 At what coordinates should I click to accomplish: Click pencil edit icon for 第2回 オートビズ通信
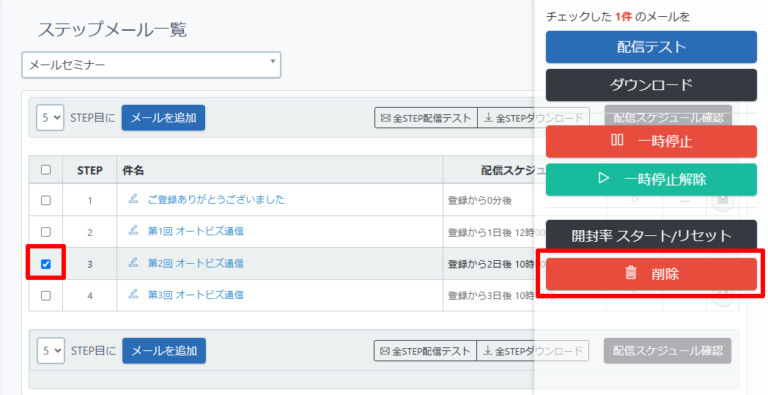click(x=133, y=263)
